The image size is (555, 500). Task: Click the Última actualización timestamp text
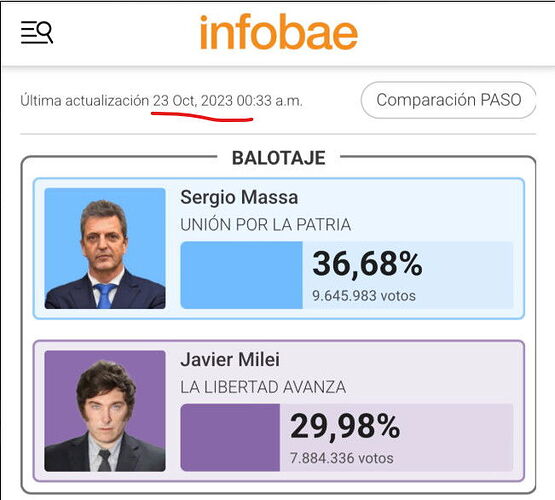161,101
